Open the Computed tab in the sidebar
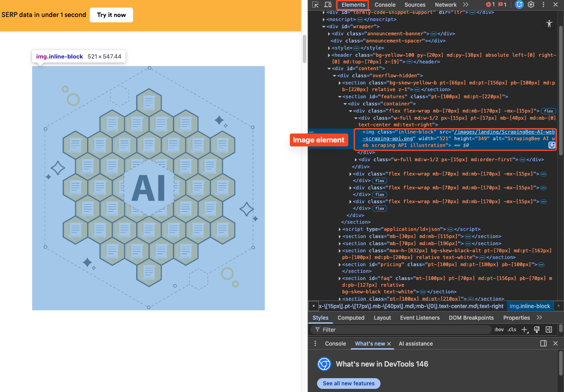 click(x=351, y=317)
